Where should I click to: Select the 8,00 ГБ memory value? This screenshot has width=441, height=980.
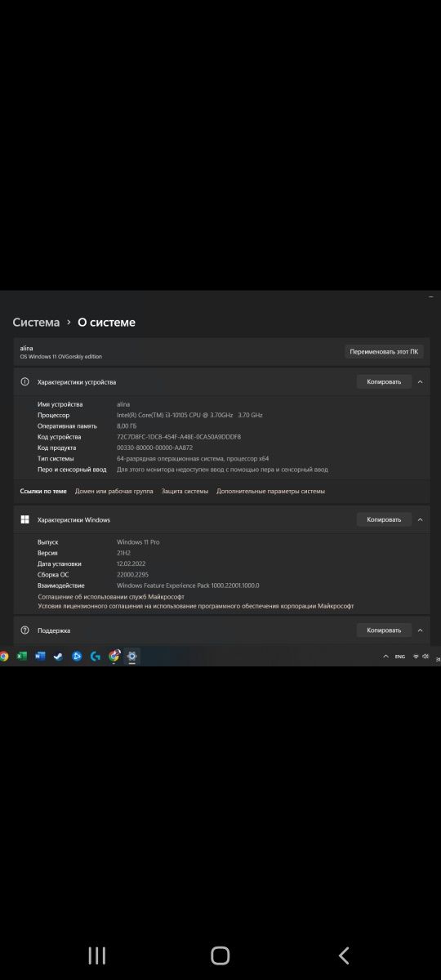tap(128, 425)
